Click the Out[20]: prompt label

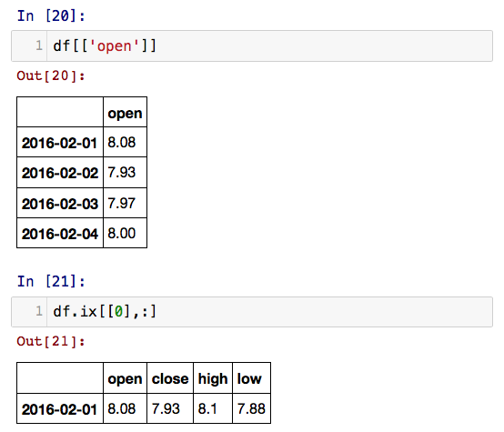(x=51, y=75)
